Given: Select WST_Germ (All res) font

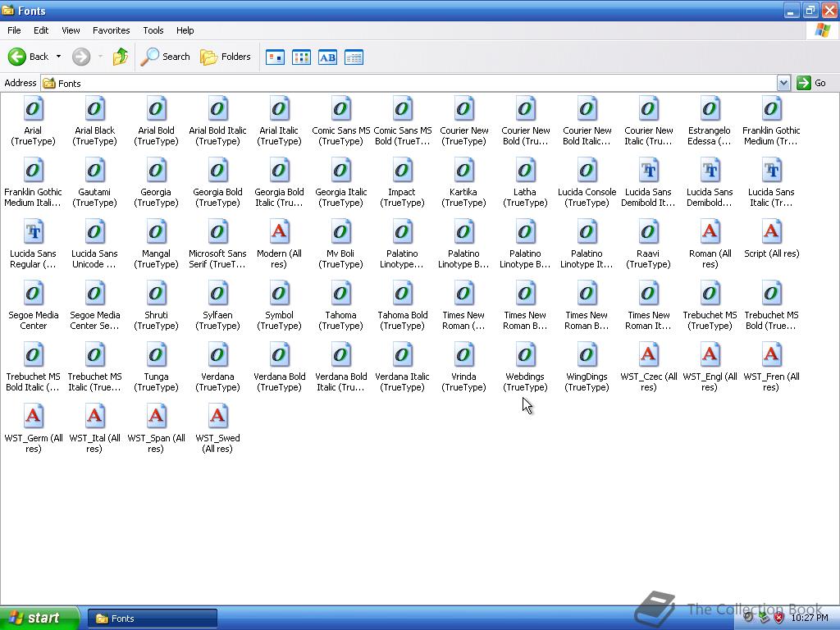Looking at the screenshot, I should [x=33, y=418].
